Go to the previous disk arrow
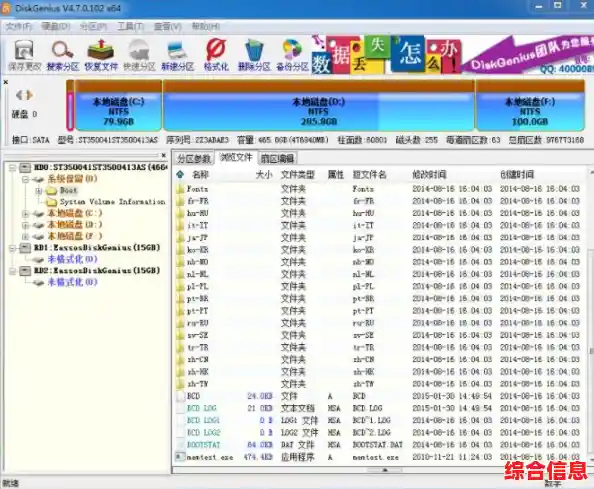Image resolution: width=594 pixels, height=489 pixels. tap(19, 95)
